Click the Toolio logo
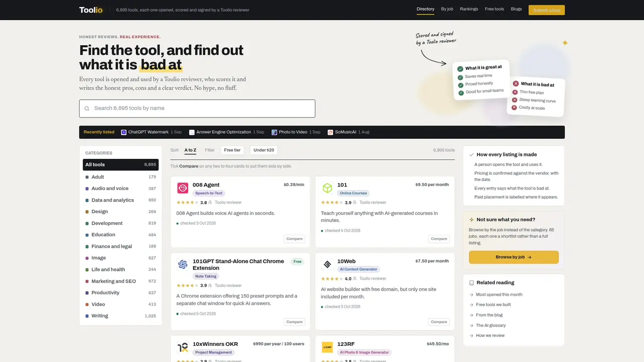Viewport: 644px width, 362px height. tap(91, 10)
